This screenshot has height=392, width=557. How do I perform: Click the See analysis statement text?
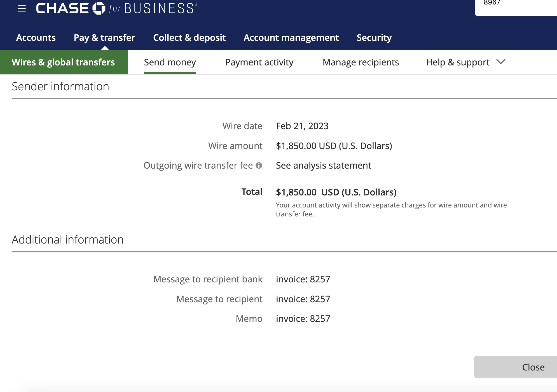click(324, 166)
